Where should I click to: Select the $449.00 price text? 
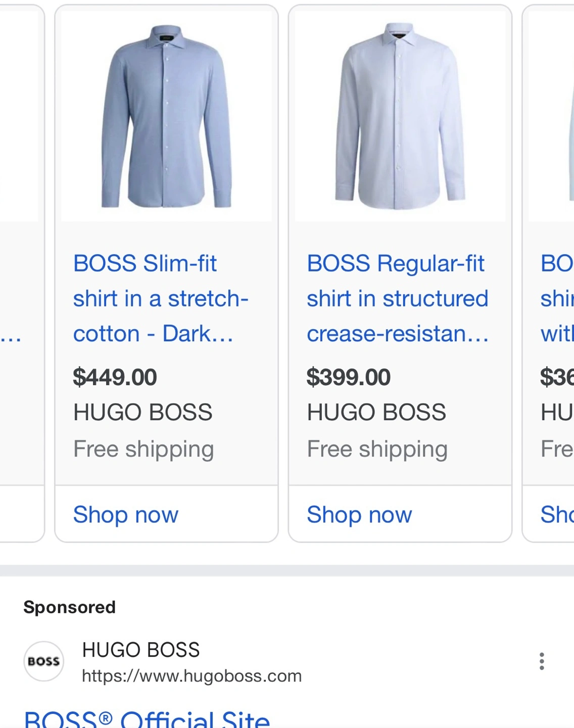[x=115, y=377]
